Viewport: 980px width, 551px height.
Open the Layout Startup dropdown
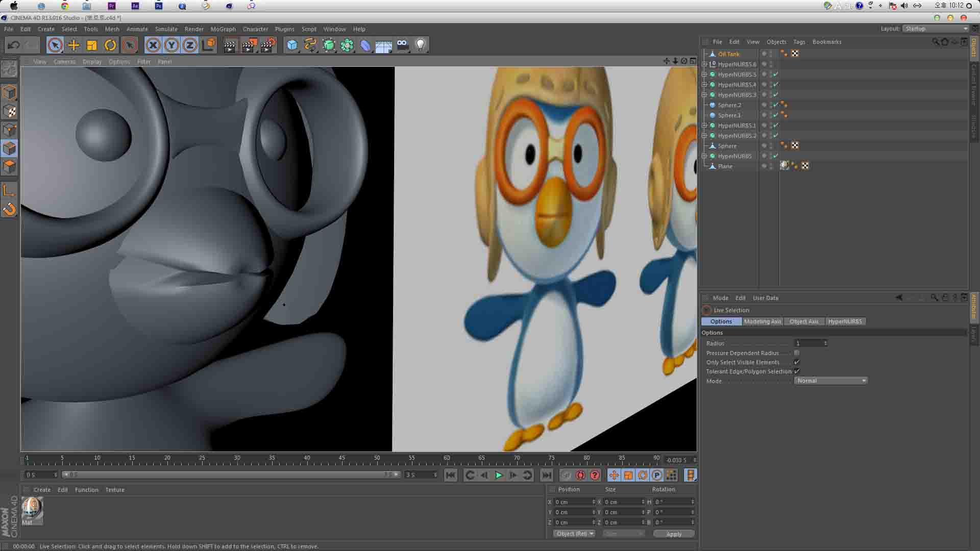936,29
